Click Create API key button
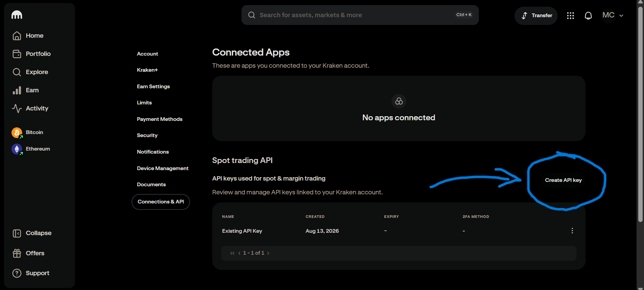The height and width of the screenshot is (290, 644). (563, 180)
